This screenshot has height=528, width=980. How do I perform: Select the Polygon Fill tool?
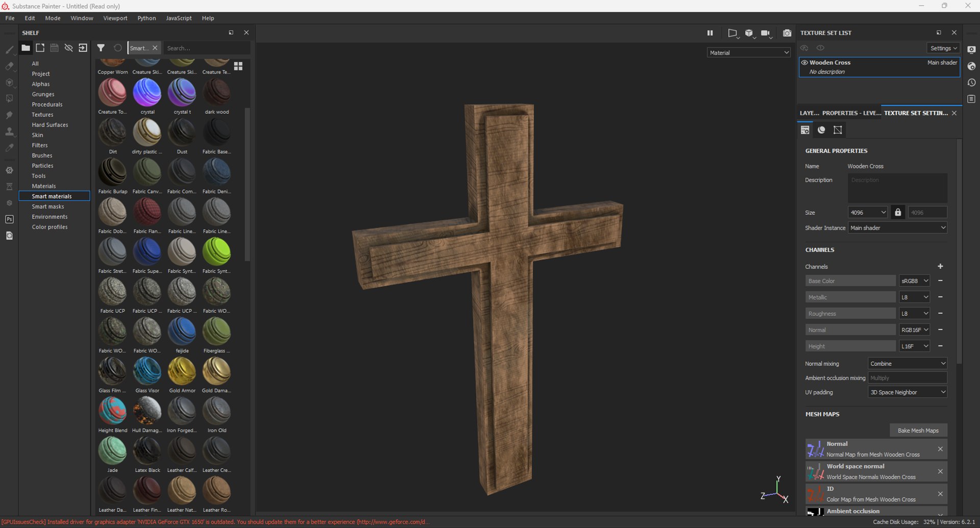point(9,98)
